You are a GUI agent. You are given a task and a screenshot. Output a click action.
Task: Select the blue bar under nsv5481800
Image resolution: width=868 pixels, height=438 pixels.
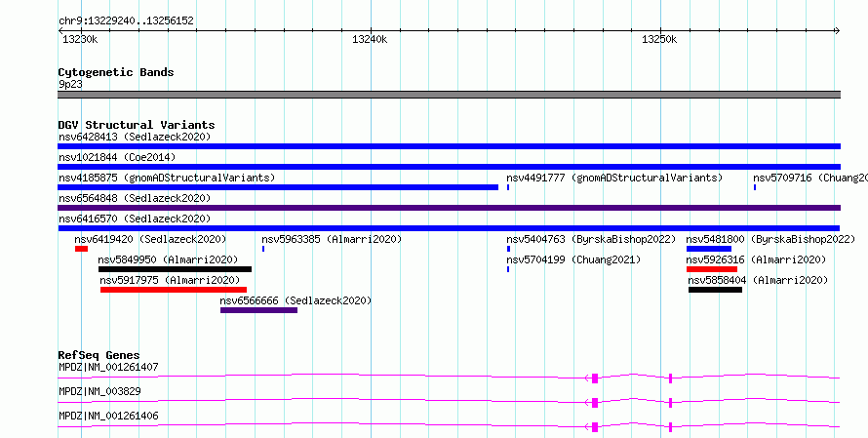tap(709, 249)
